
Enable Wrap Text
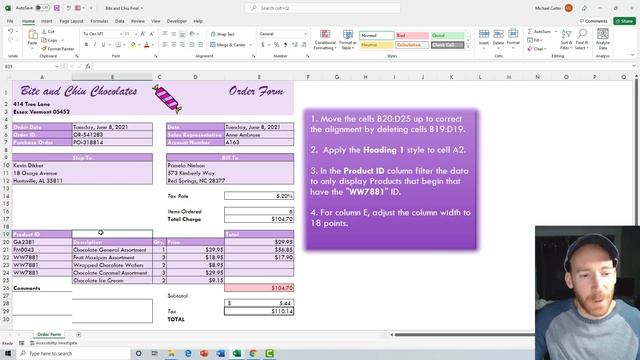coord(222,34)
